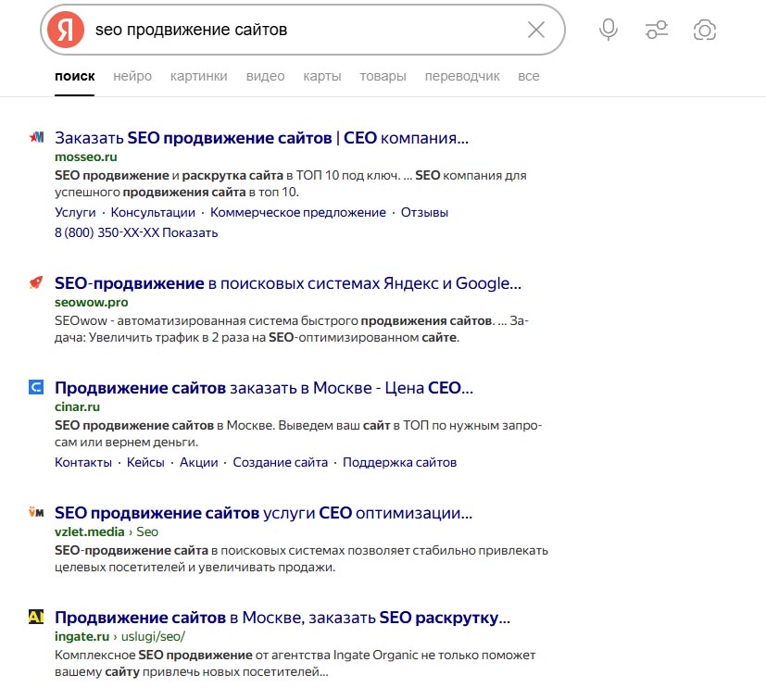Click the Yandex logo in search bar
Image resolution: width=766 pixels, height=700 pixels.
tap(66, 30)
